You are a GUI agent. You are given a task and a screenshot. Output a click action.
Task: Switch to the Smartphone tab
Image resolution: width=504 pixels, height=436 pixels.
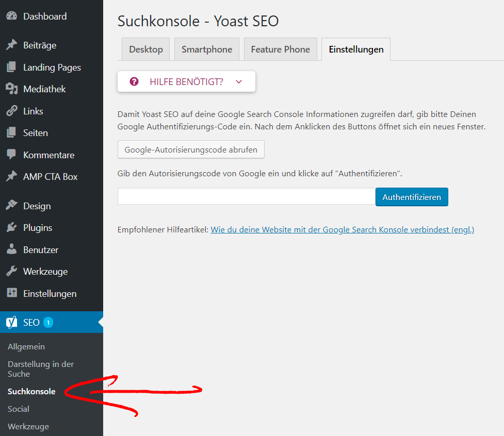click(206, 49)
